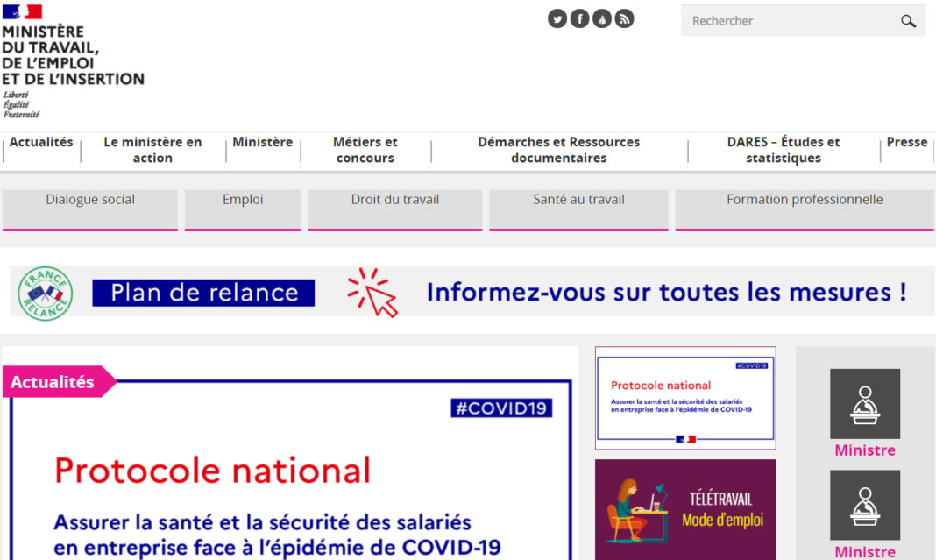Switch to the 'Dialogue social' tab
This screenshot has height=560, width=936.
point(90,209)
